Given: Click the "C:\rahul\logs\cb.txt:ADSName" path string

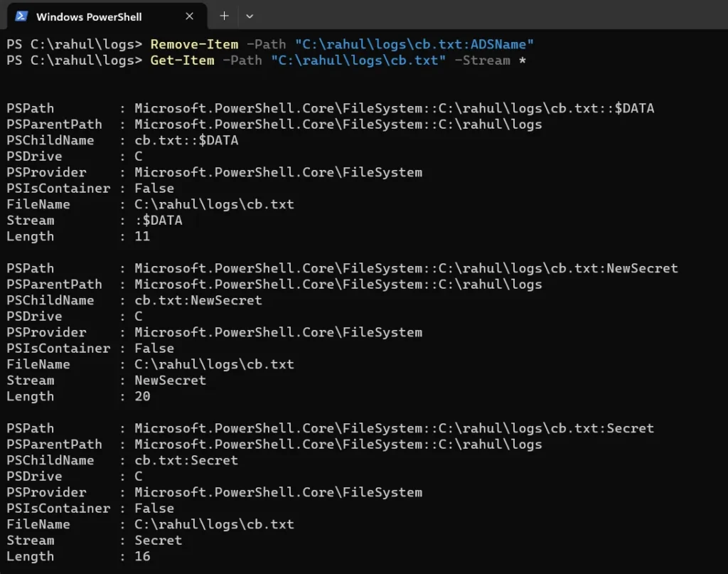Looking at the screenshot, I should (x=414, y=44).
